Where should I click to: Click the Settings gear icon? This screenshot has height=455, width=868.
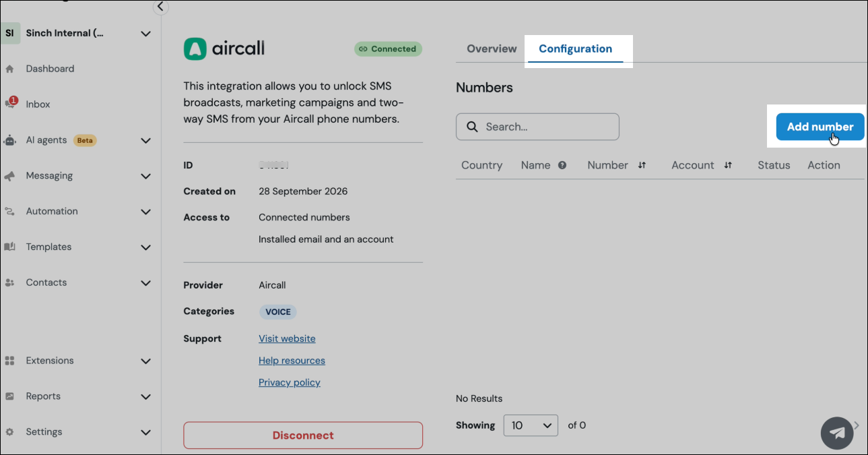9,432
